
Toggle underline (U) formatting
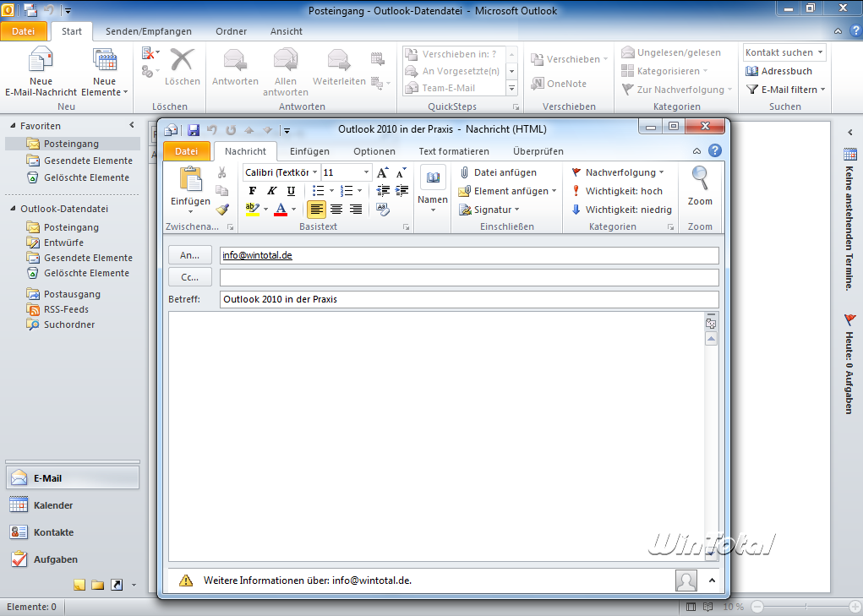click(x=291, y=191)
